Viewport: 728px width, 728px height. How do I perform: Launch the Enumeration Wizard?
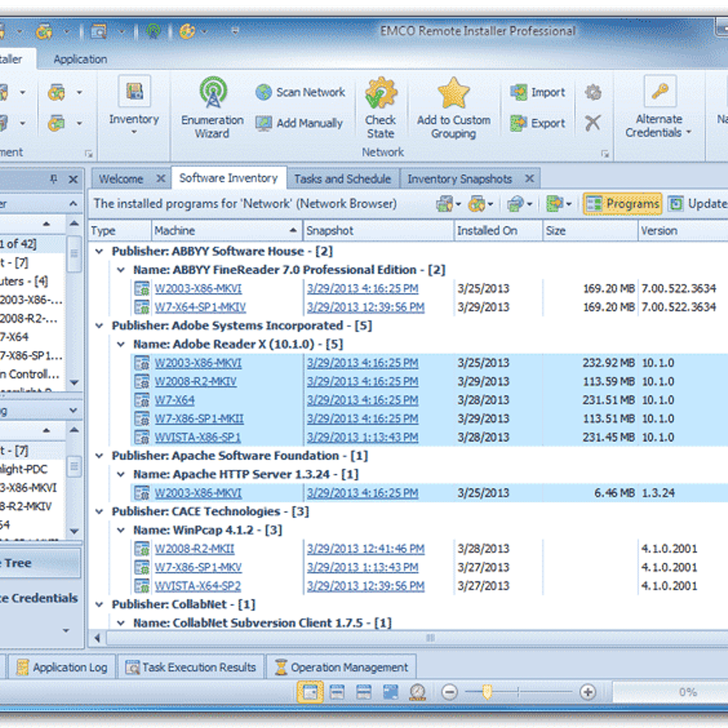click(212, 107)
